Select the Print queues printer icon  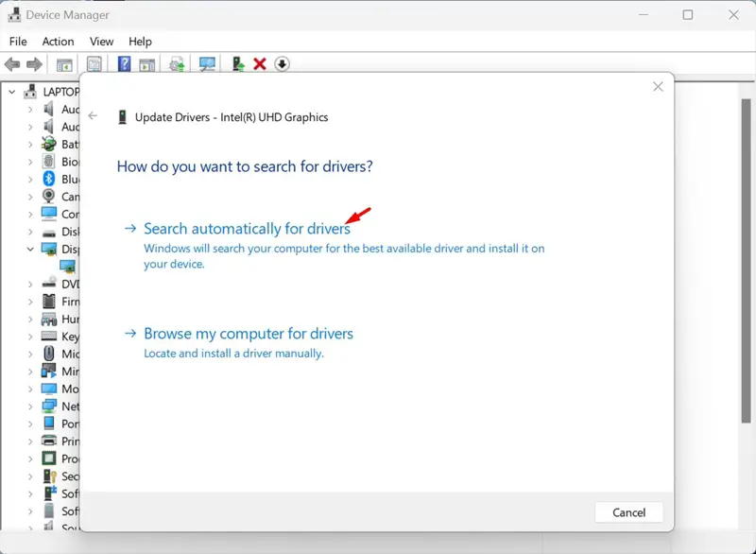[x=49, y=441]
